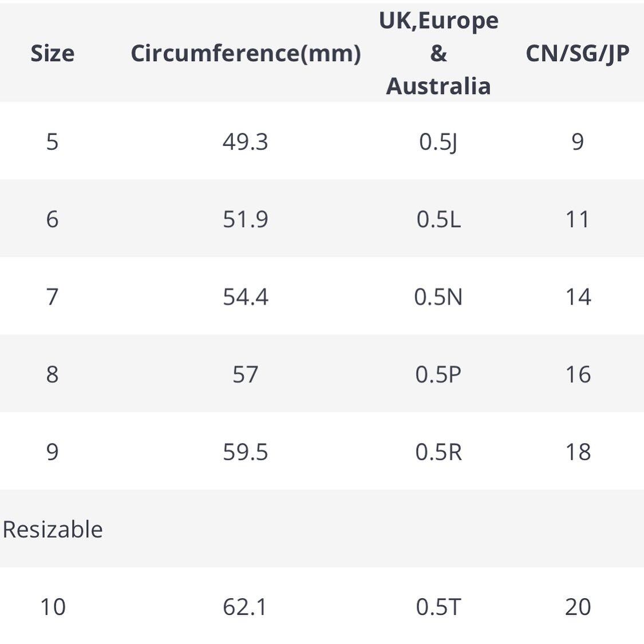Click the 0.5T UK size cell
Screen dimensions: 644x644
[438, 606]
